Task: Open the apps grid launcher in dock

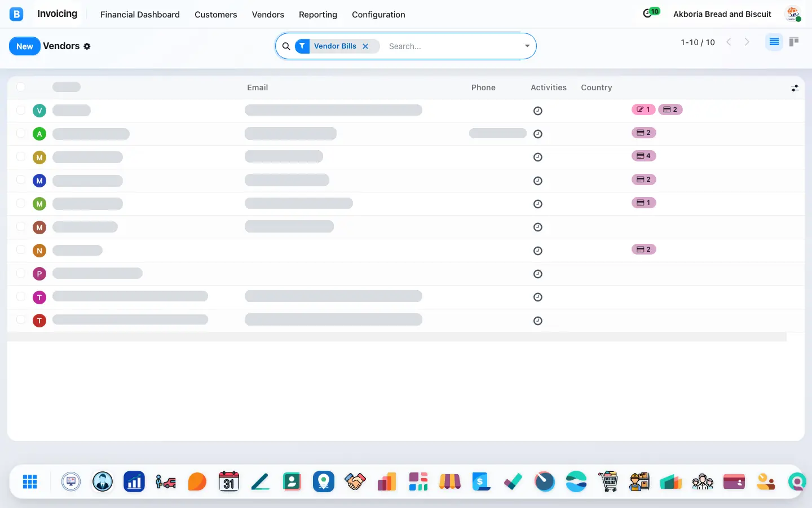Action: coord(30,481)
